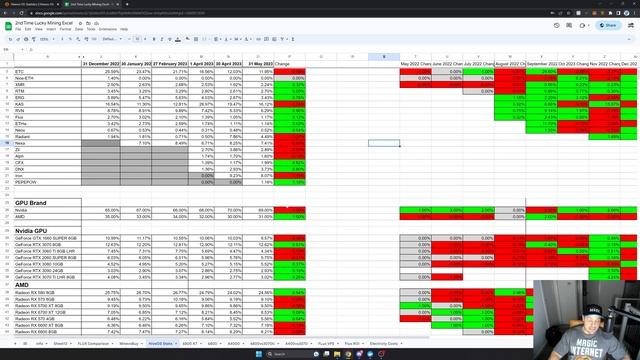
Task: Click the GPU Brand heading cell
Action: (48, 202)
